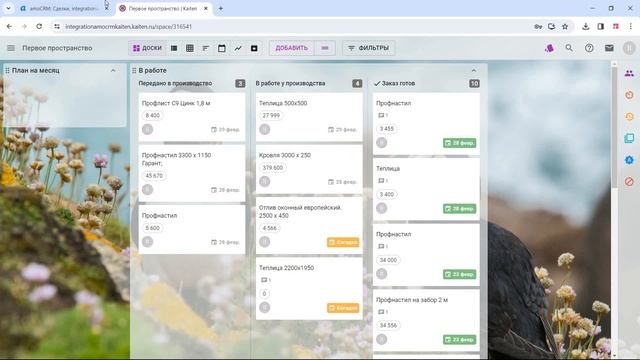Open the ФИЛЬТРЫ filters button
Viewport: 640px width, 360px height.
pyautogui.click(x=369, y=48)
